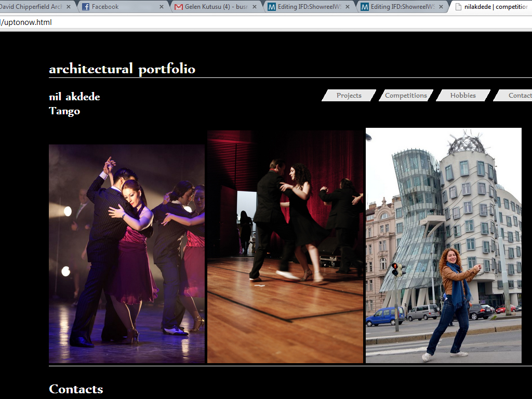
Task: Open the Projects navigation page
Action: (x=349, y=96)
